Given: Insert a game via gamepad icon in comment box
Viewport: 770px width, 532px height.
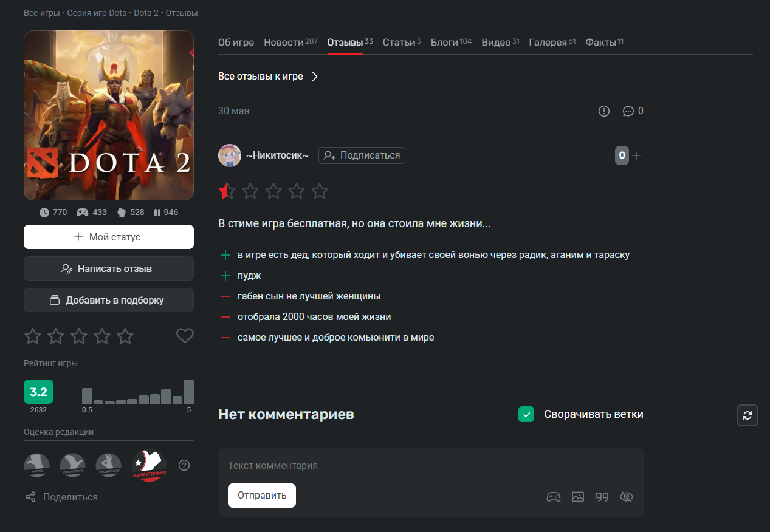Looking at the screenshot, I should [553, 497].
